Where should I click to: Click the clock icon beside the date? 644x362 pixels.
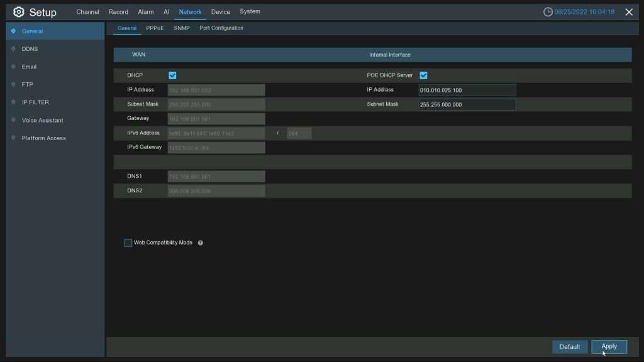[x=547, y=11]
